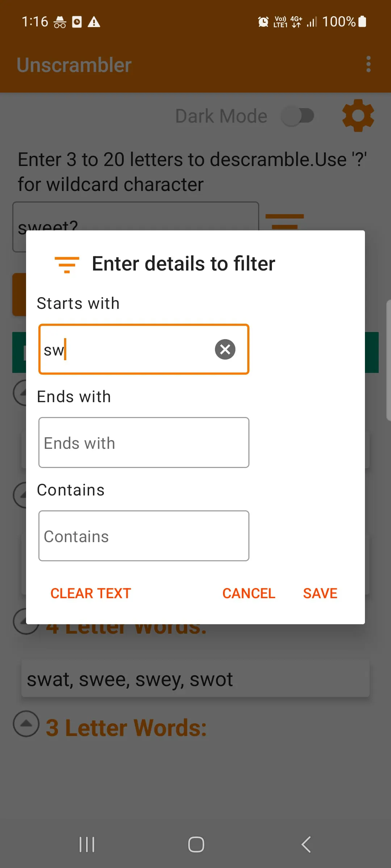Viewport: 391px width, 868px height.
Task: Clear the Starts with field using X icon
Action: (225, 349)
